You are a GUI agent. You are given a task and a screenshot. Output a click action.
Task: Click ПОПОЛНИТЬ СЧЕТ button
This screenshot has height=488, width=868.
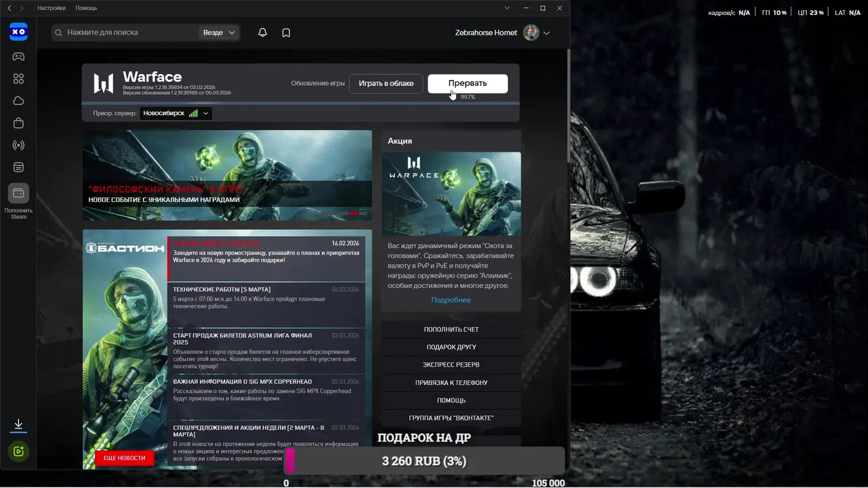point(451,329)
